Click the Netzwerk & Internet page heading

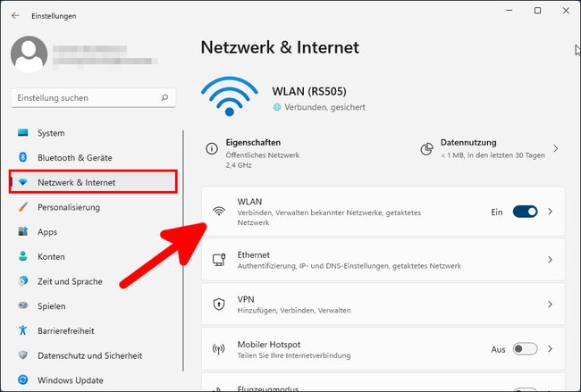[280, 47]
